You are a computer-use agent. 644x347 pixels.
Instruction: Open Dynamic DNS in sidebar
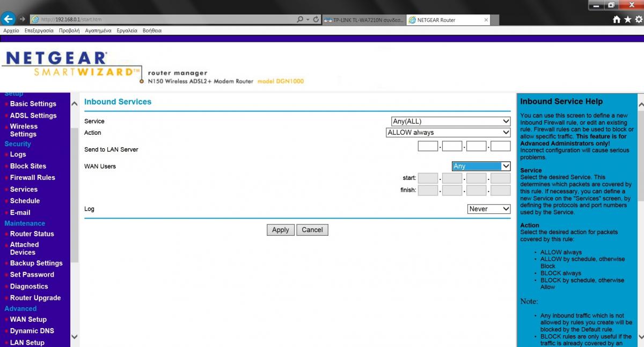point(32,331)
